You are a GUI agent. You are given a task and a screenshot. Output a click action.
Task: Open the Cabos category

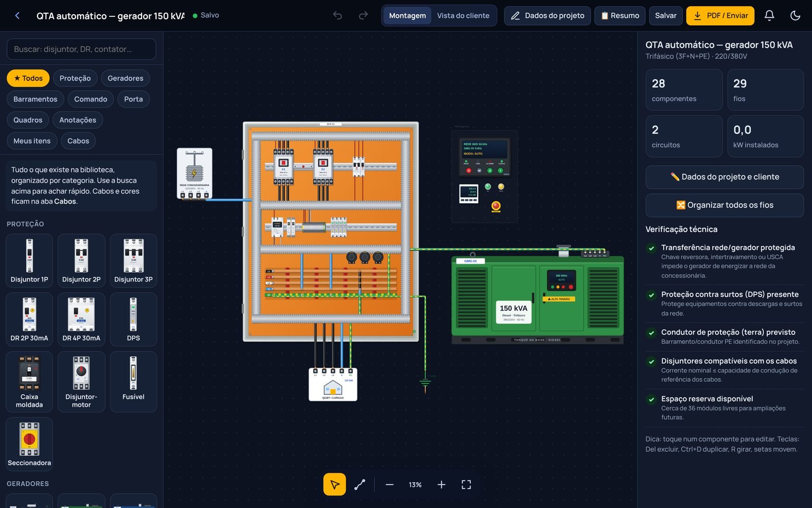[78, 141]
